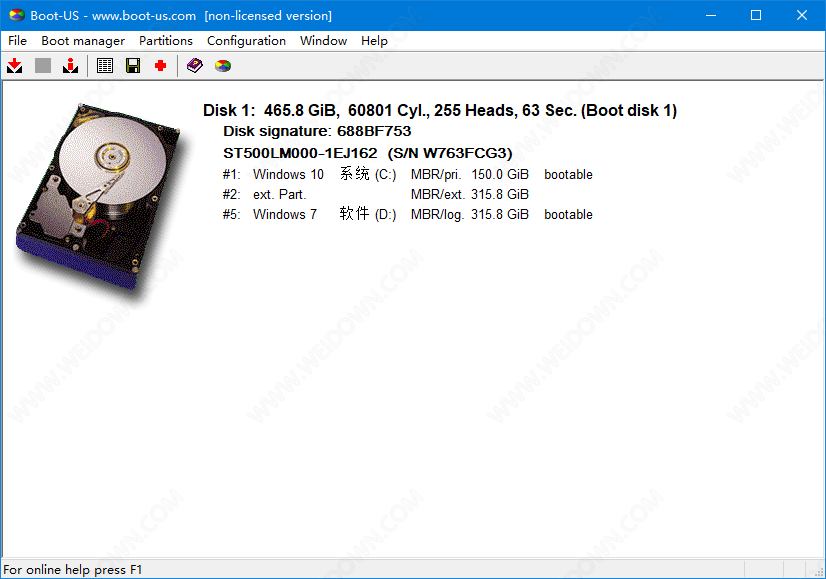Open the Help menu
The width and height of the screenshot is (826, 579).
(x=374, y=41)
